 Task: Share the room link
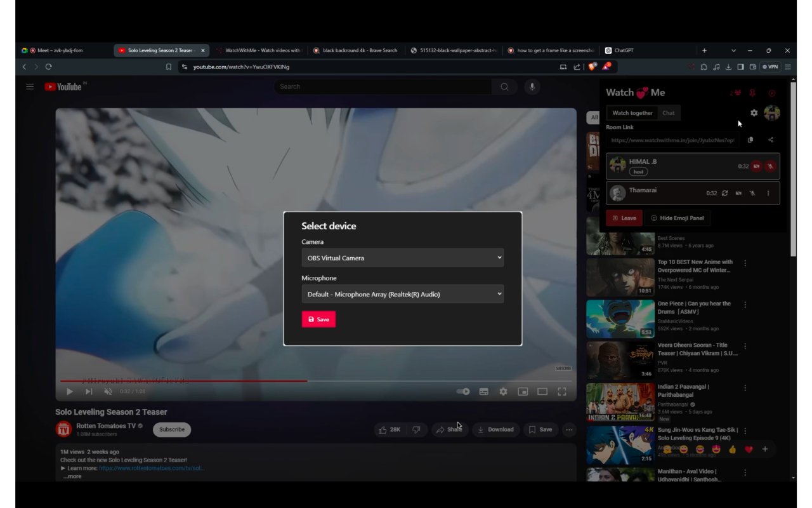[x=771, y=140]
